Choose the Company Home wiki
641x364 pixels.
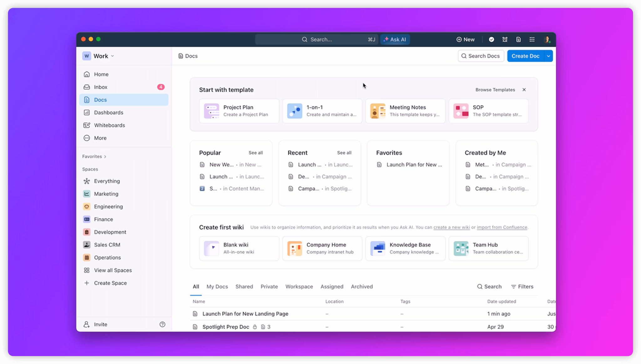[322, 248]
